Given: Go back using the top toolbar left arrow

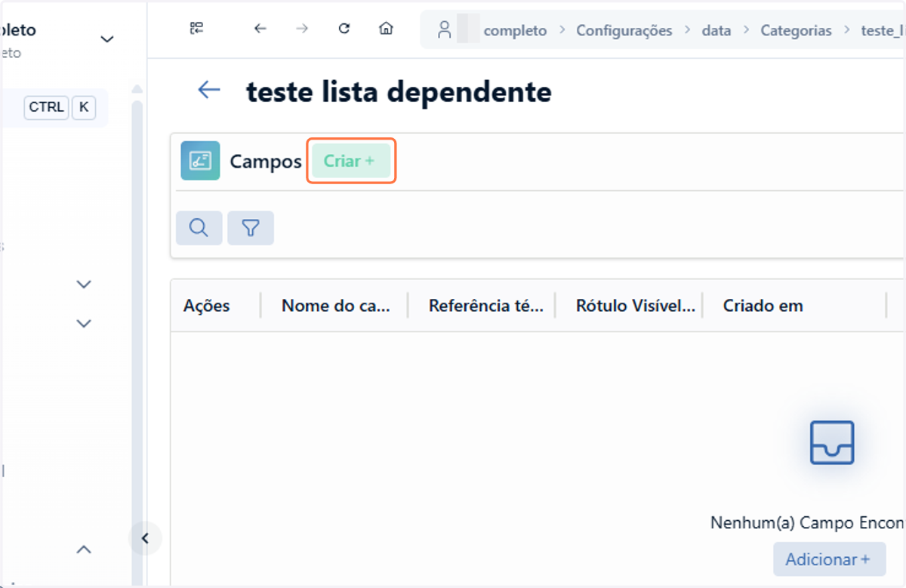Looking at the screenshot, I should [260, 29].
